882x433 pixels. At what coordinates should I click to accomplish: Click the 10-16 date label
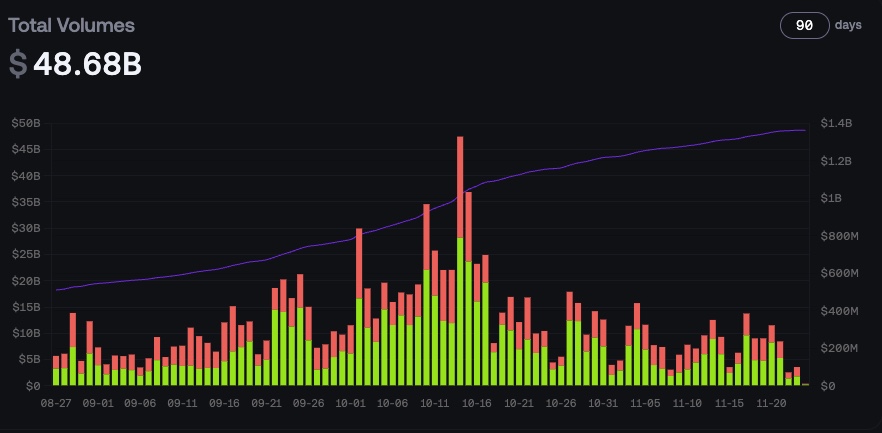(x=477, y=404)
